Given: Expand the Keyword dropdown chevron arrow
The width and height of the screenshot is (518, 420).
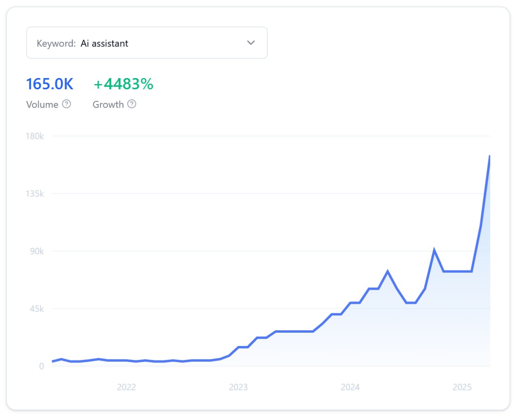Looking at the screenshot, I should (251, 43).
